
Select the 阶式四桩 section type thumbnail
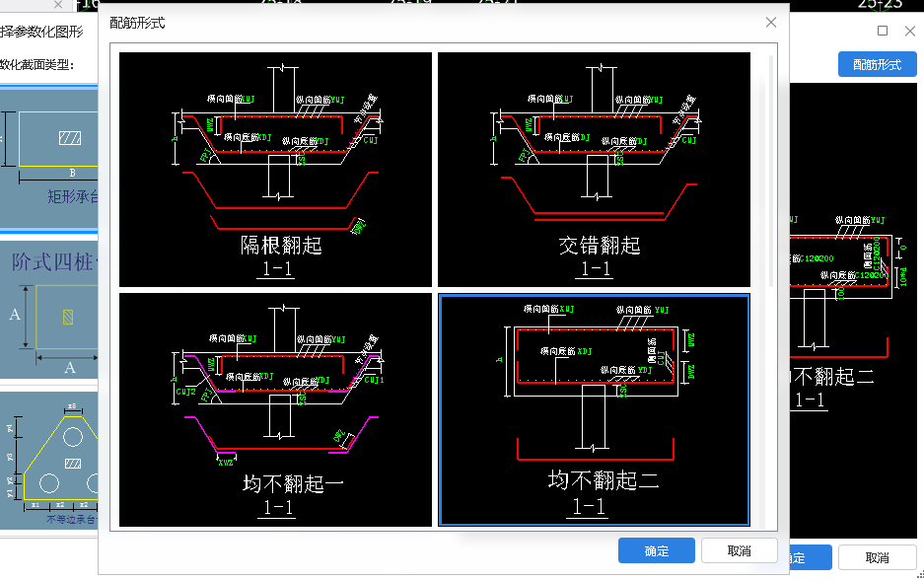pos(49,310)
